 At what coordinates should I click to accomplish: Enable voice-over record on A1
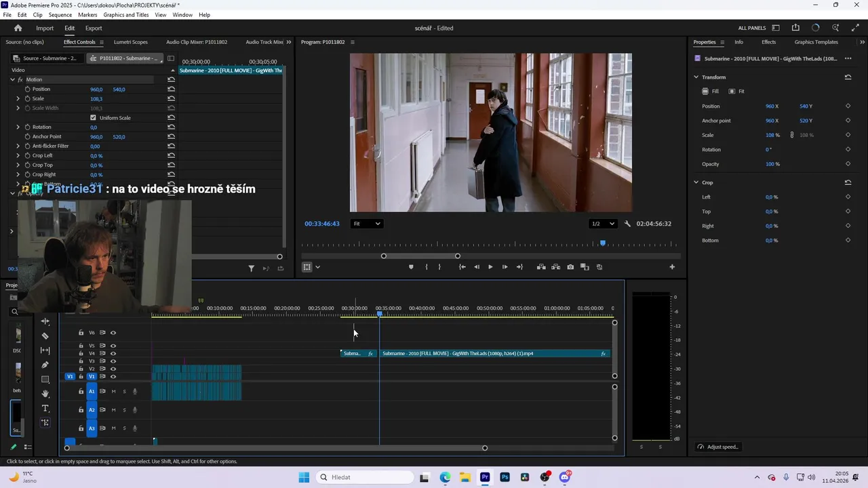135,391
